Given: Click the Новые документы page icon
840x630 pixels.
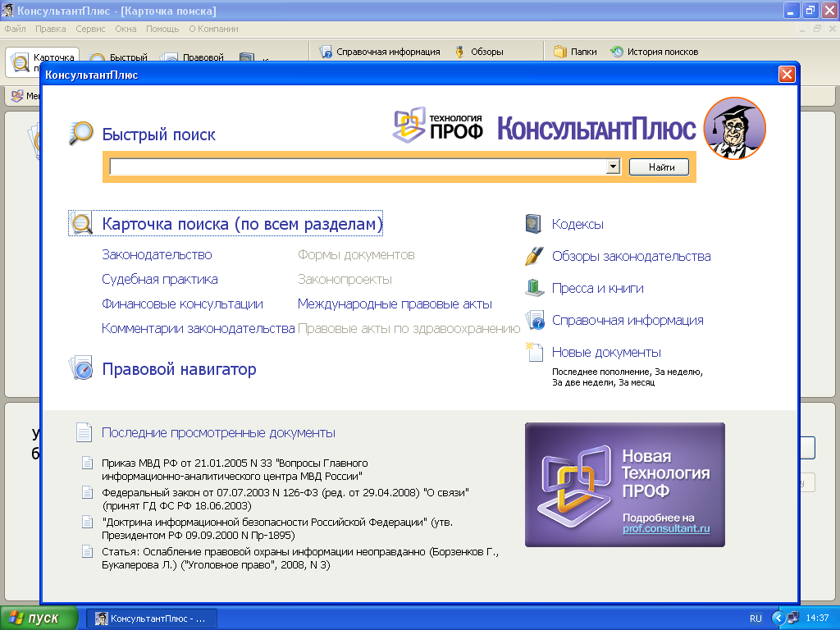Looking at the screenshot, I should click(x=534, y=352).
